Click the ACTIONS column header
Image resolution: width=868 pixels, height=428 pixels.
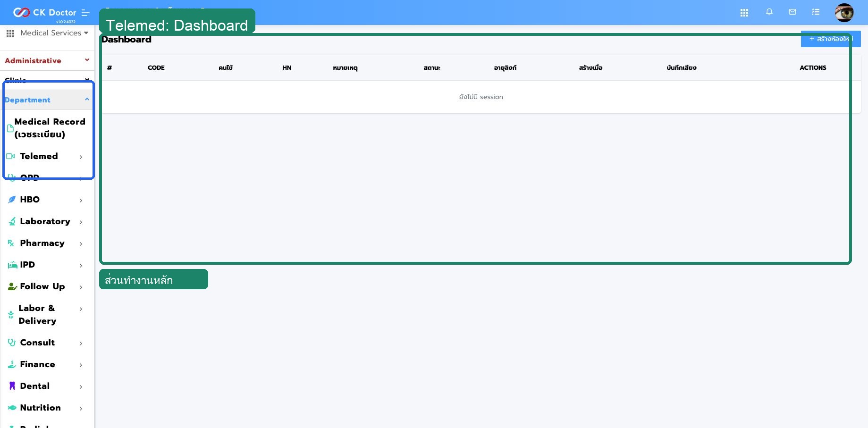click(x=813, y=68)
